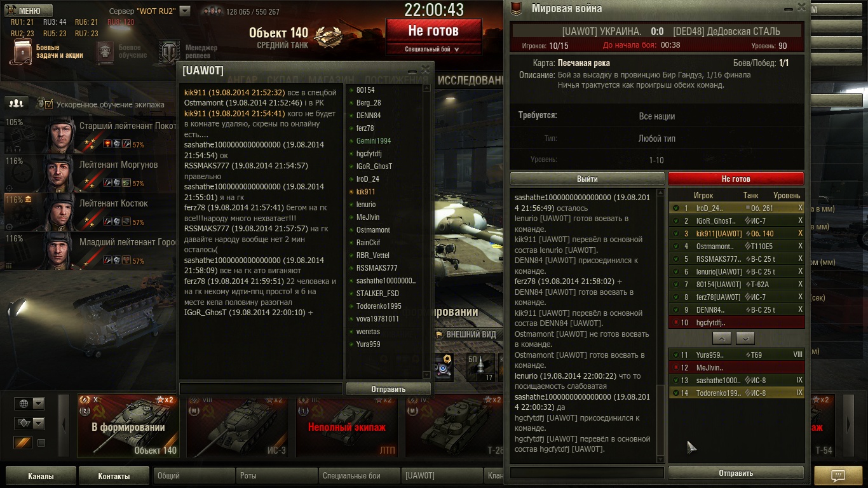Open the chat bubble notifications icon
The width and height of the screenshot is (868, 488).
[838, 475]
